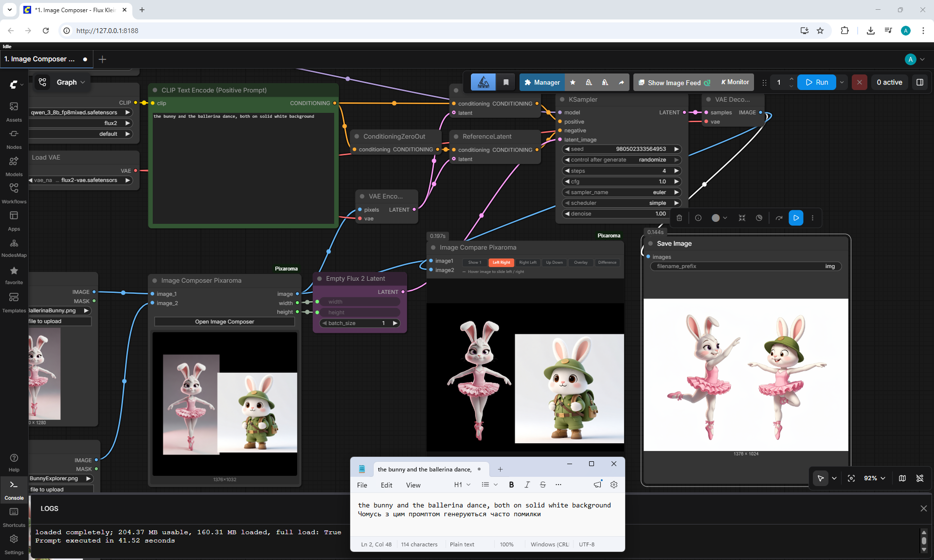Select the Overlay compare mode

(580, 262)
